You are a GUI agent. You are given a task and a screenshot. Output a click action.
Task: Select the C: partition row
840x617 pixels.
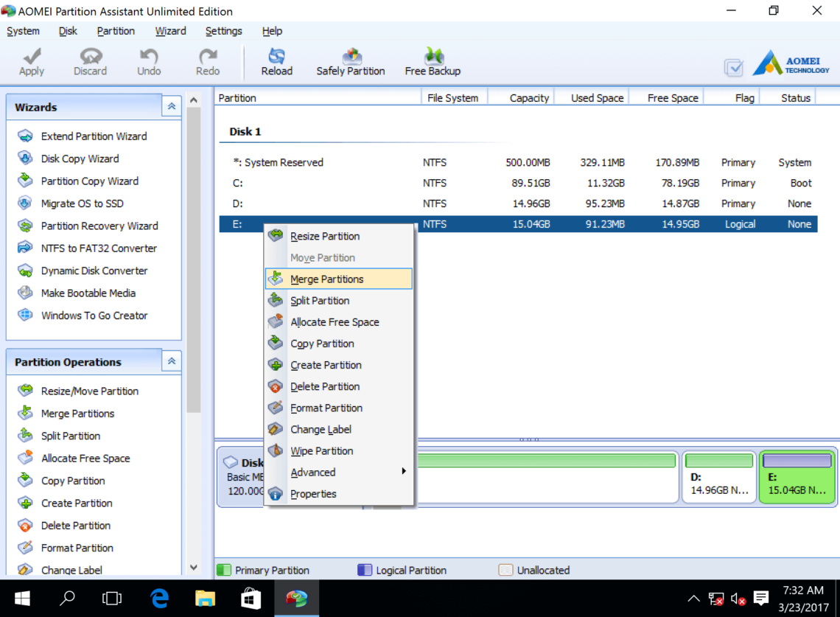coord(518,184)
